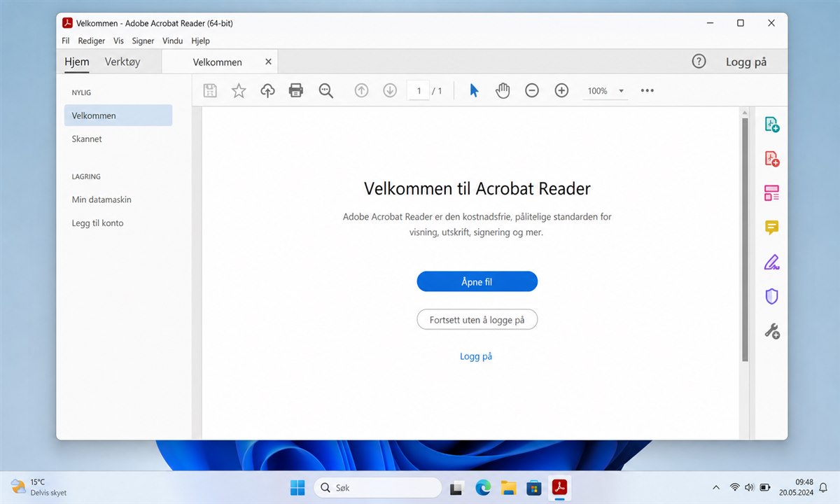Open Fill & Sign pen tool

point(772,262)
